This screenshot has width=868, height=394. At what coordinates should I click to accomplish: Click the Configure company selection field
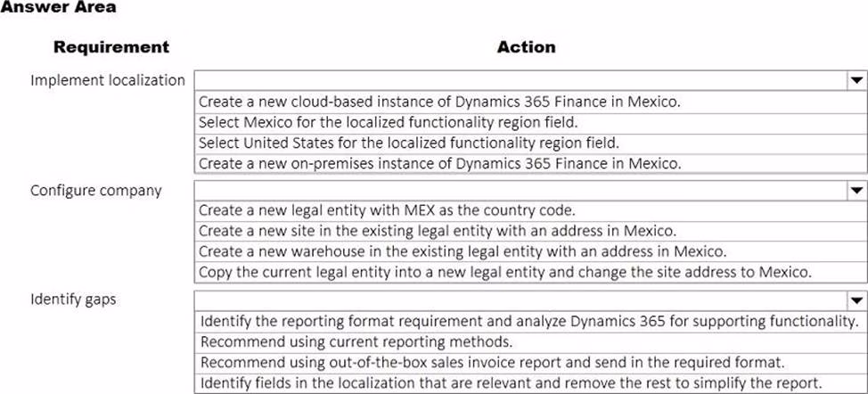pos(517,190)
